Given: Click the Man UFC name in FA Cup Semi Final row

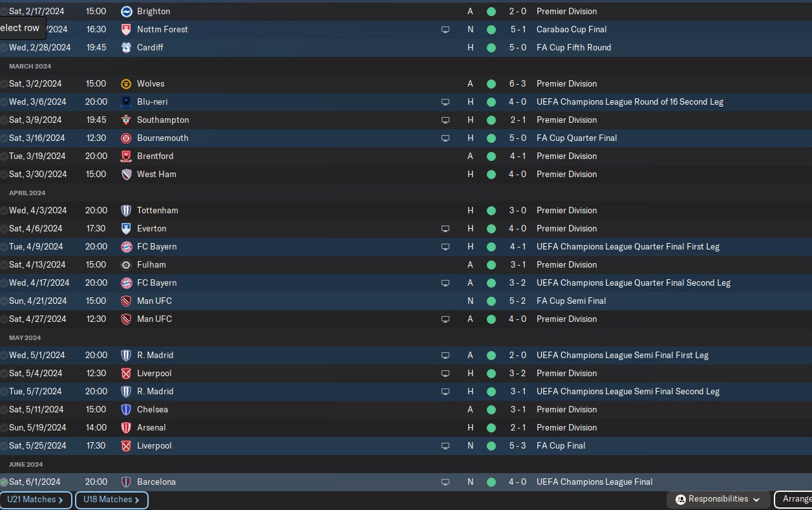Looking at the screenshot, I should coord(155,301).
